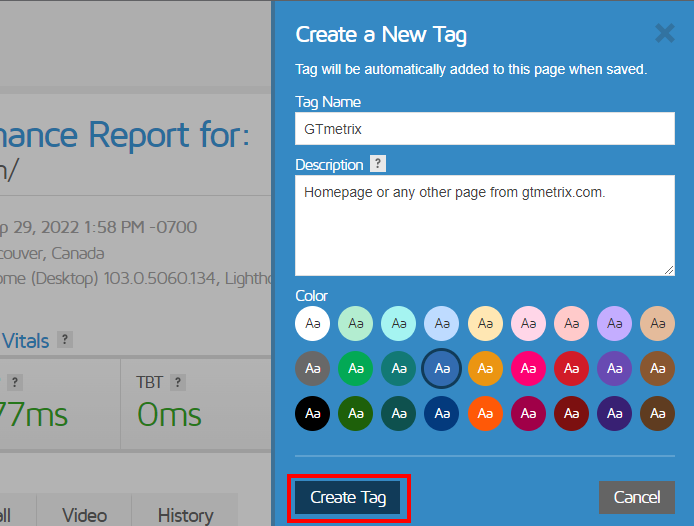Image resolution: width=694 pixels, height=526 pixels.
Task: Open the TBT help question mark
Action: click(x=177, y=382)
